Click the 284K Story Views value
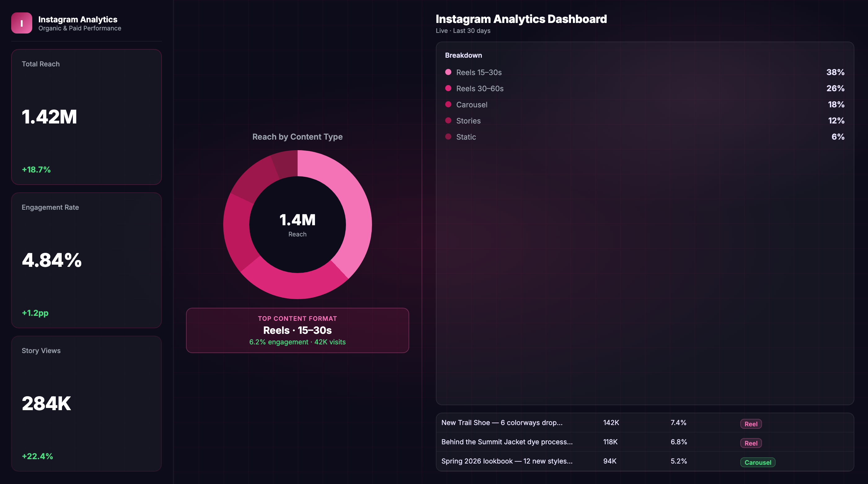Viewport: 868px width, 484px height. (46, 404)
